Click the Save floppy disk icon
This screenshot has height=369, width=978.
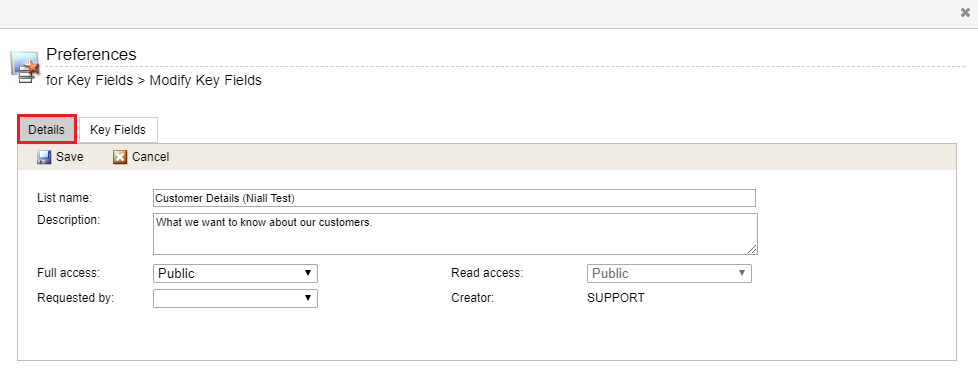[44, 157]
